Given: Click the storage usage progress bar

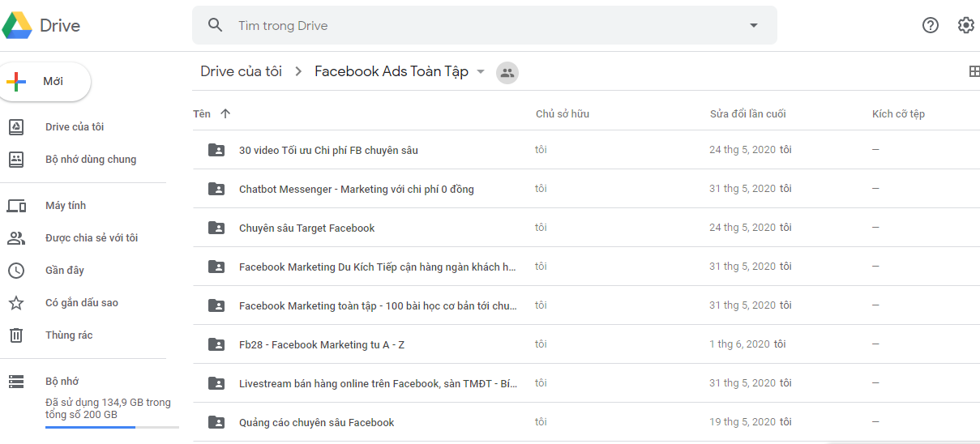Looking at the screenshot, I should (x=112, y=426).
